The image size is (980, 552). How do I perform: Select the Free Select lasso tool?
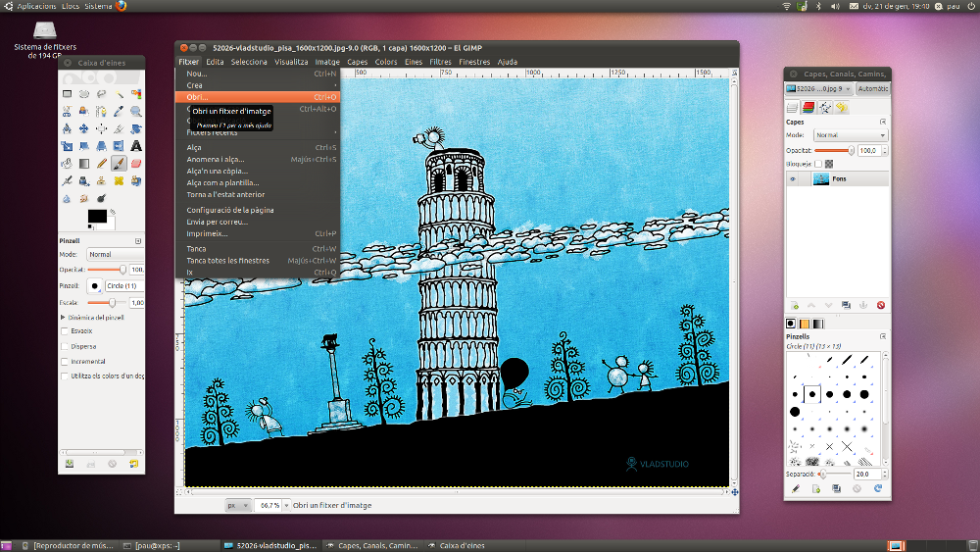point(101,94)
